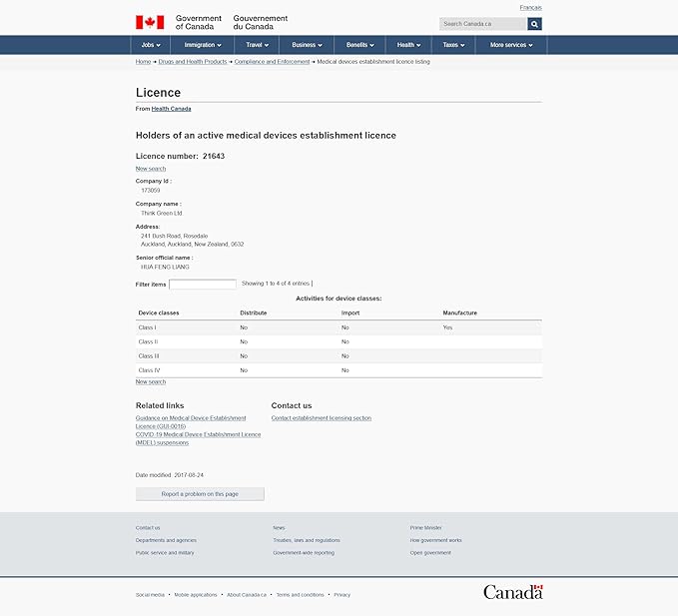Screen dimensions: 678x616
Task: Open the Health navigation menu
Action: (408, 45)
